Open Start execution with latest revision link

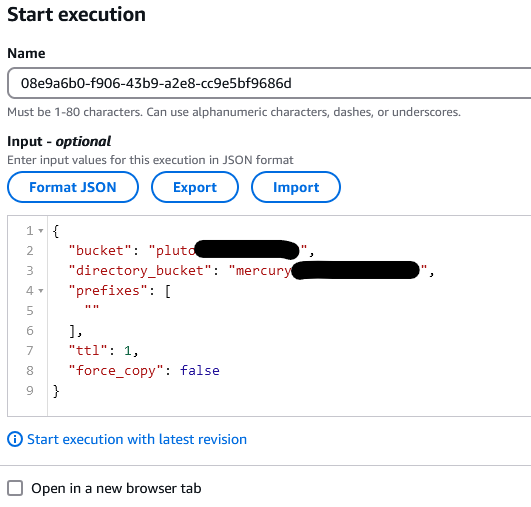pyautogui.click(x=137, y=439)
